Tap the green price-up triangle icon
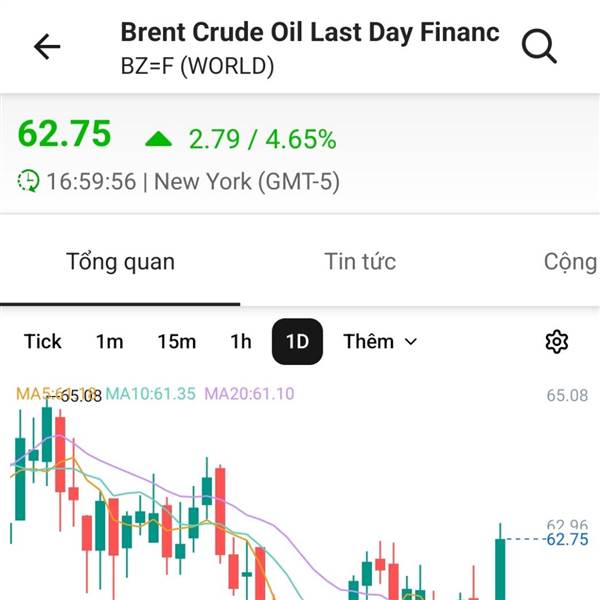 coord(158,139)
